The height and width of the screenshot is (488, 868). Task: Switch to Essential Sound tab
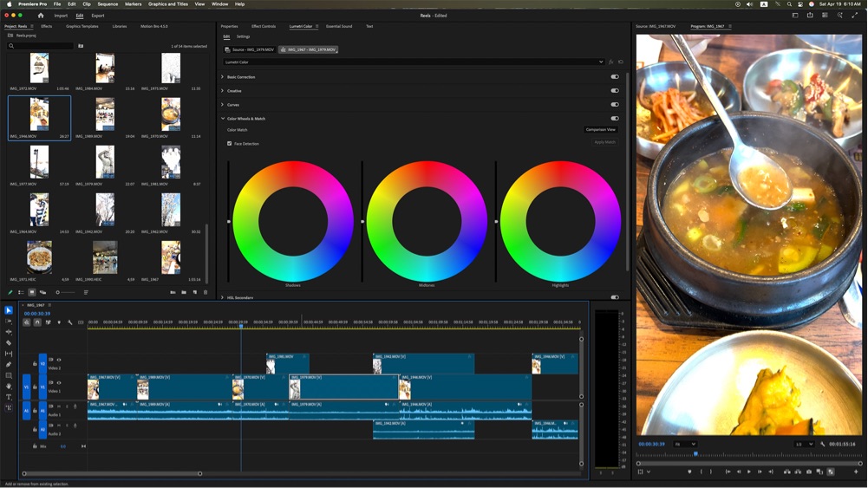[339, 26]
